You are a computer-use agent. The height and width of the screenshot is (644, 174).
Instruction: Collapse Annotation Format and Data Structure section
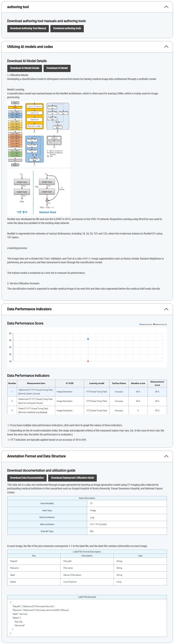166,456
